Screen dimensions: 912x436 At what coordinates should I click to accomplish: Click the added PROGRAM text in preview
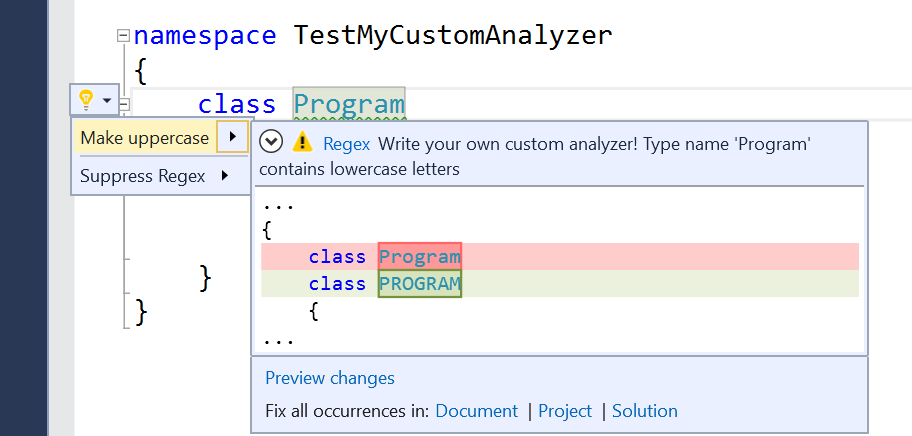tap(419, 284)
